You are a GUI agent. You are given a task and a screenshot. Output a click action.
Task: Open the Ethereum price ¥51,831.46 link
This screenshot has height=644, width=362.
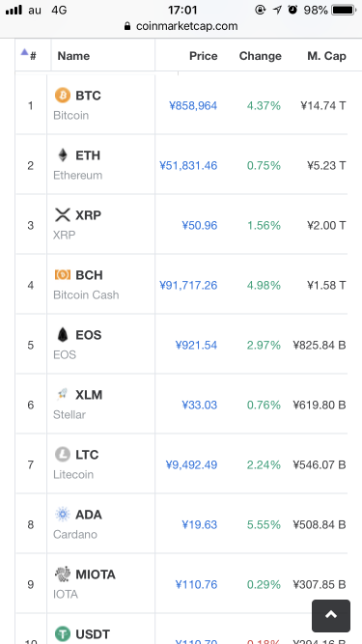point(188,166)
